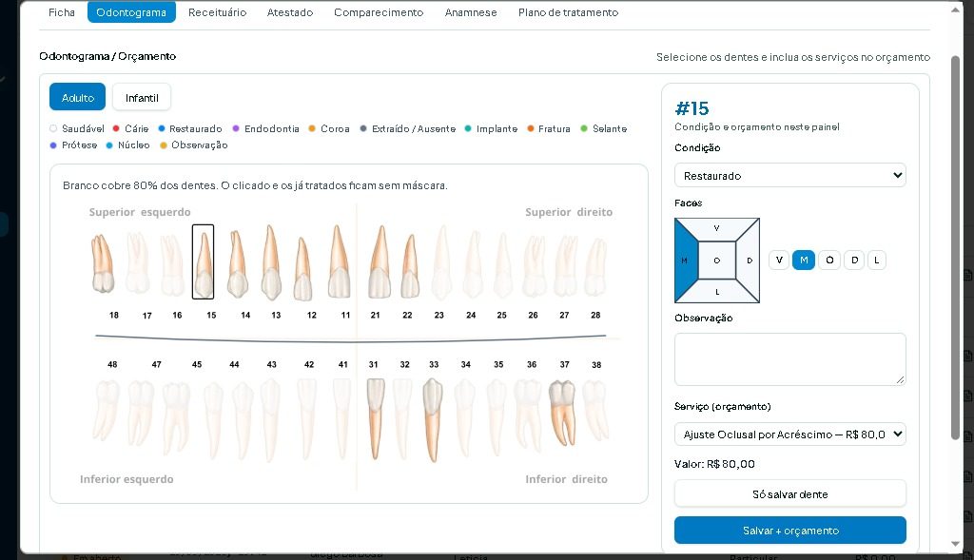The height and width of the screenshot is (560, 974).
Task: Click the purple Endodontia legend dot
Action: pos(236,128)
